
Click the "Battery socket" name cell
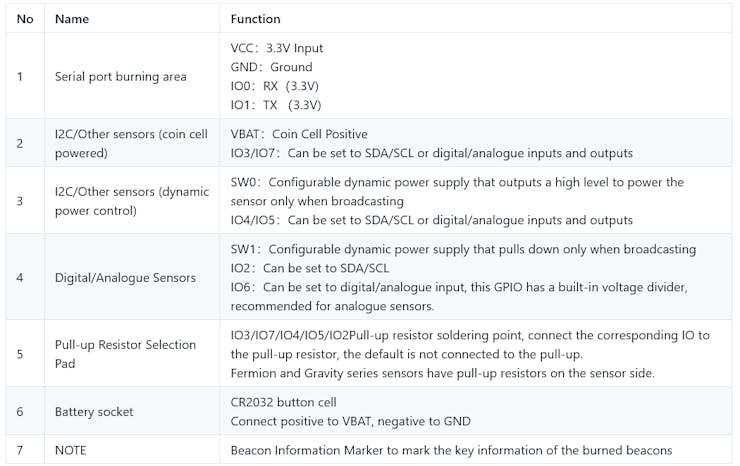(x=93, y=411)
